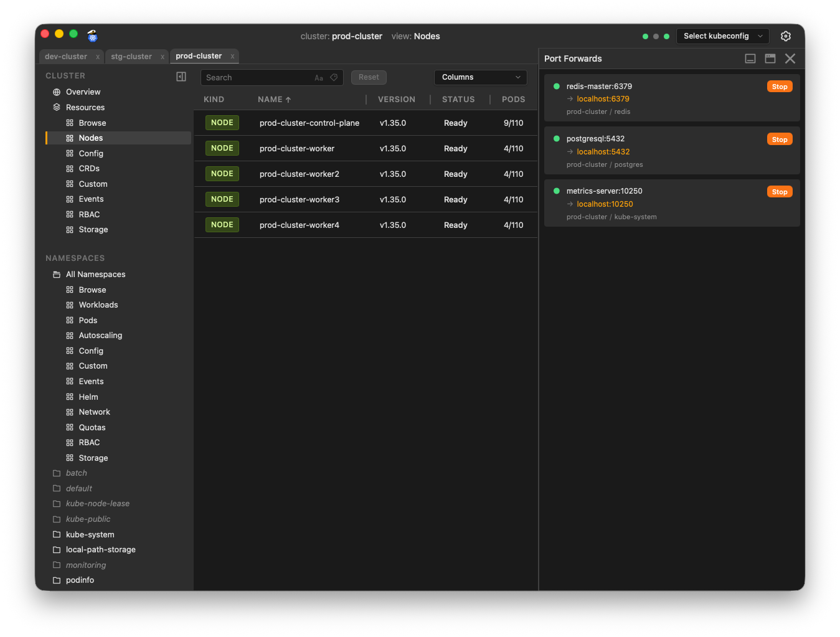
Task: Select the Nodes resource in the sidebar
Action: 90,138
